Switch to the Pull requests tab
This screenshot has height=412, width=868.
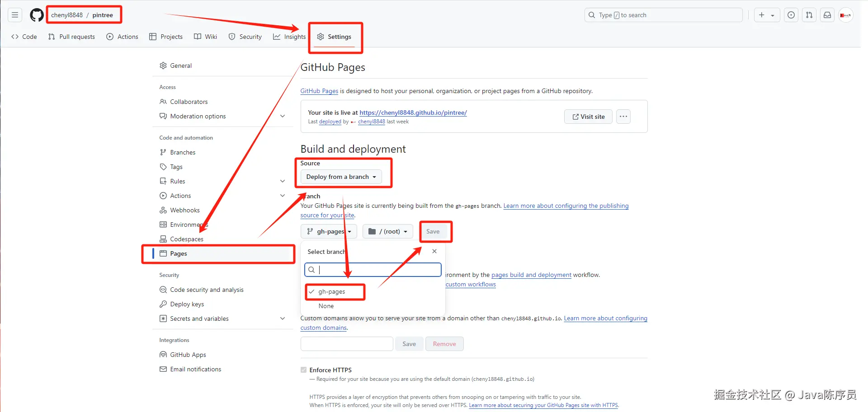[71, 37]
